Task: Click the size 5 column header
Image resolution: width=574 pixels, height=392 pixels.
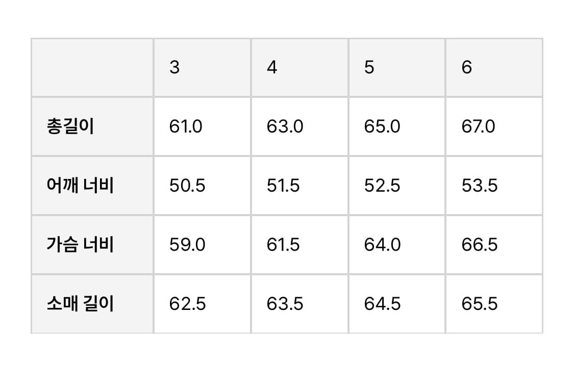Action: (369, 67)
